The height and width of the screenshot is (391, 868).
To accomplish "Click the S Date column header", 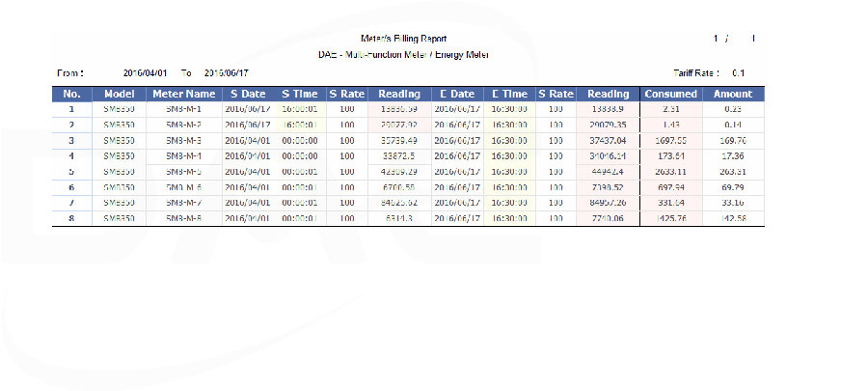I will click(x=248, y=95).
